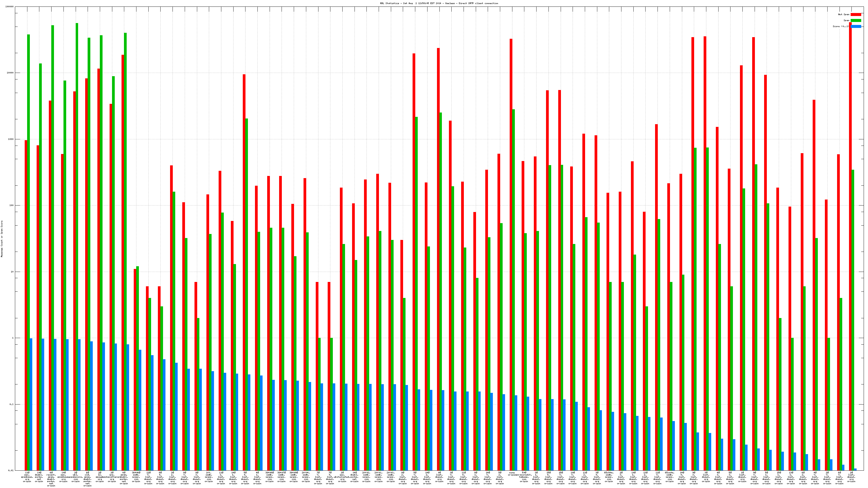Click the 1000 y-axis tick label
Image resolution: width=868 pixels, height=488 pixels.
point(11,139)
